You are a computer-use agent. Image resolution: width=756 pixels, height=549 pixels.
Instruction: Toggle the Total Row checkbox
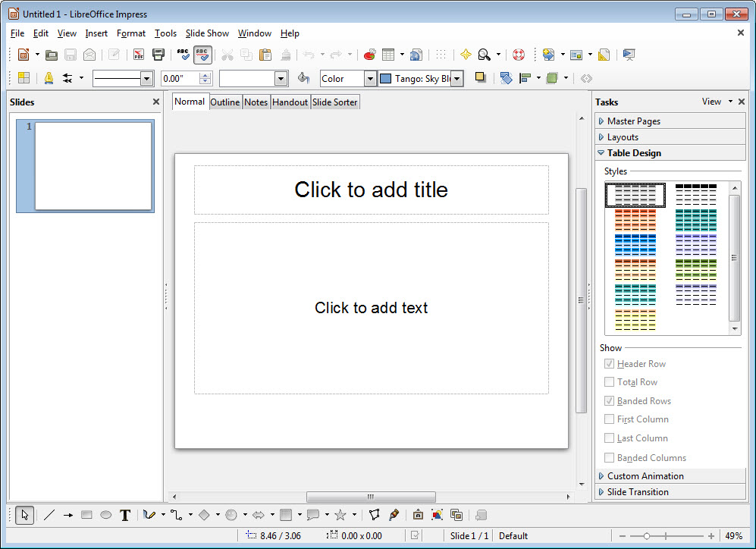[x=609, y=381]
